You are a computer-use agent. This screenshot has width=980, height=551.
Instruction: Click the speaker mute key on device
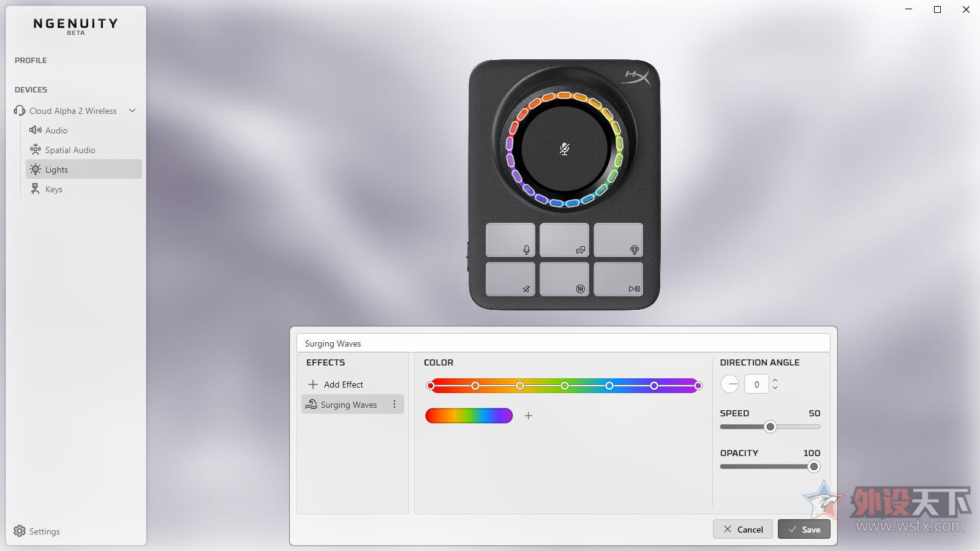click(x=510, y=279)
